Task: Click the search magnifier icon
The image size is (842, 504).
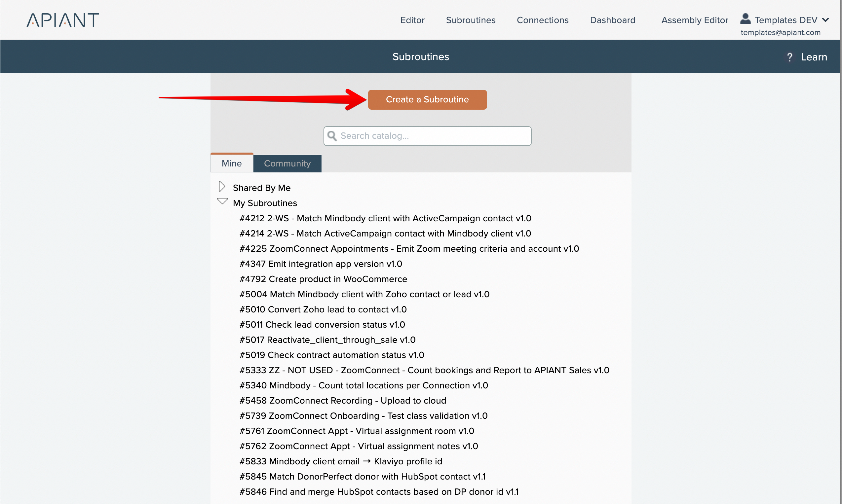Action: pyautogui.click(x=332, y=136)
